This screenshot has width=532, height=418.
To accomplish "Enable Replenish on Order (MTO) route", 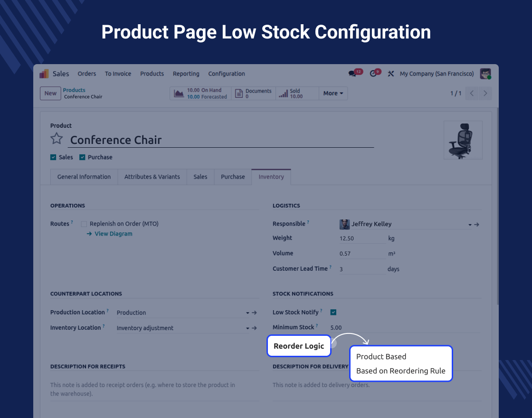I will point(84,224).
